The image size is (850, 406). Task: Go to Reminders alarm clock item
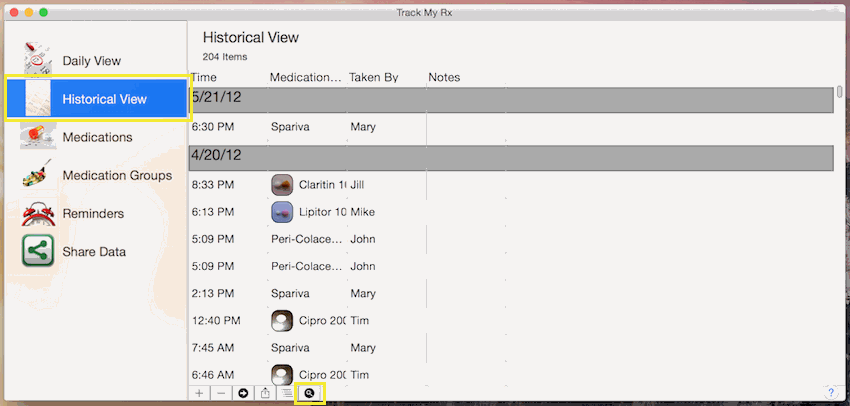point(93,214)
